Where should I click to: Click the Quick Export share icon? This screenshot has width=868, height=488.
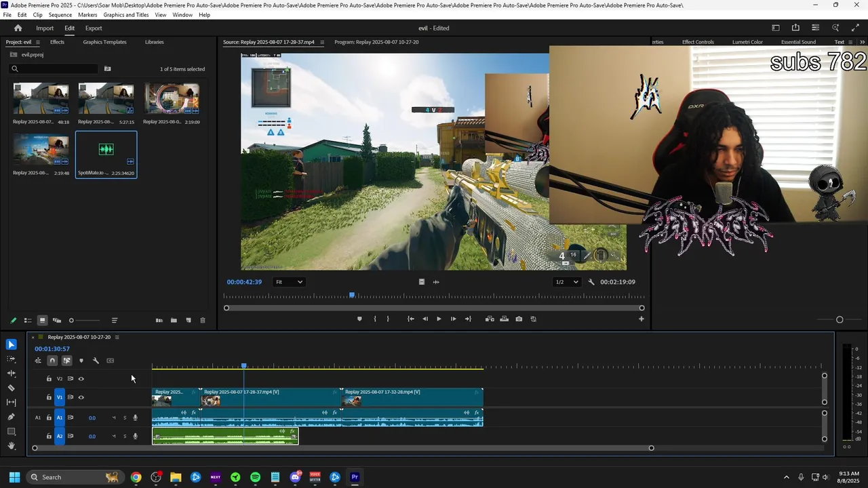(x=795, y=28)
